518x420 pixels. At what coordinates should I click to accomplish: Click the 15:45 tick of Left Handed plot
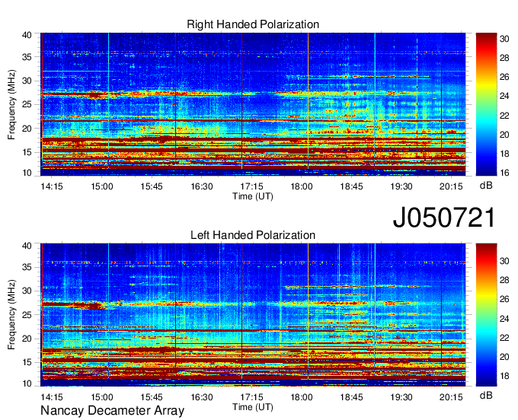point(152,397)
